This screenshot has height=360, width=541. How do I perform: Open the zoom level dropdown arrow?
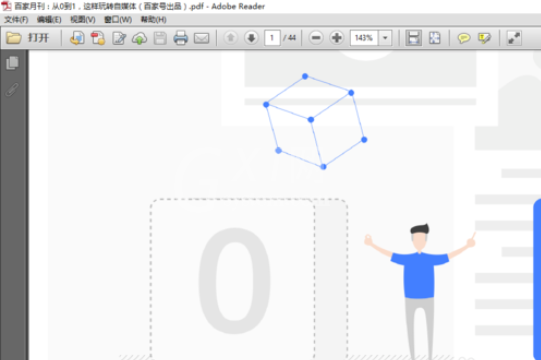point(385,38)
